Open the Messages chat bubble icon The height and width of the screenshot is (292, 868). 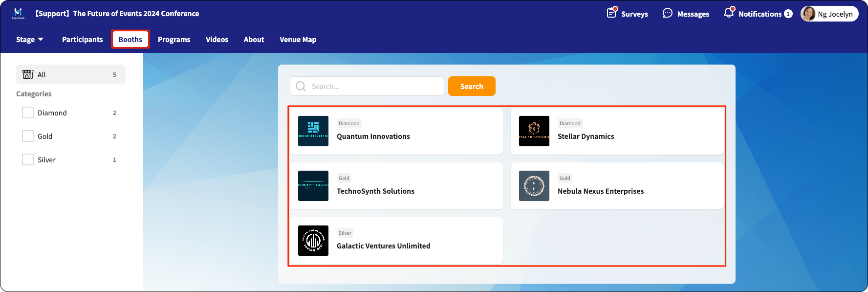click(x=667, y=13)
